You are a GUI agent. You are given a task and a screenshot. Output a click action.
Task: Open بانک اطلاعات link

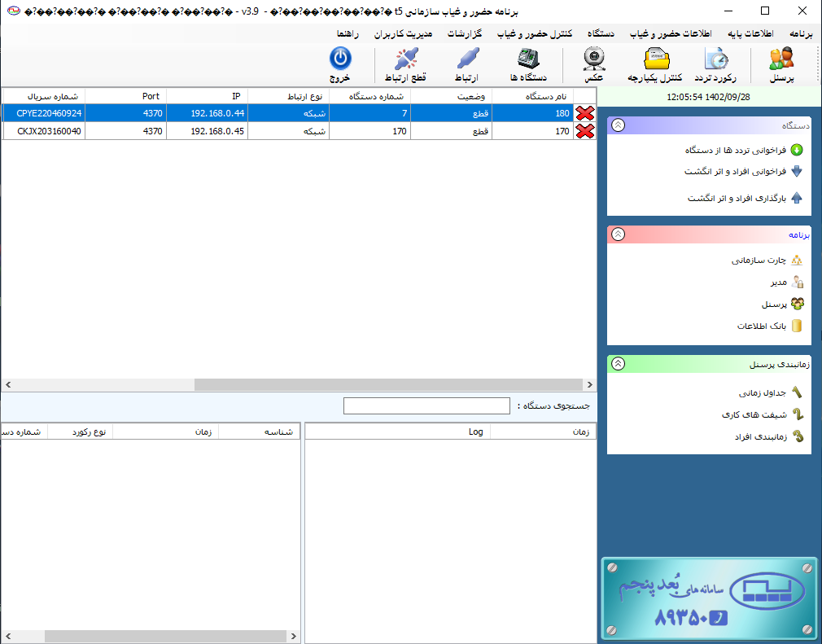[x=761, y=326]
